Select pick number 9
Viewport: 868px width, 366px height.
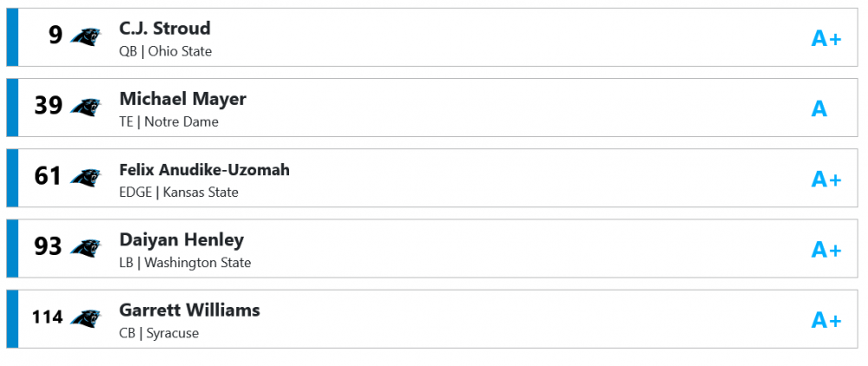[56, 36]
